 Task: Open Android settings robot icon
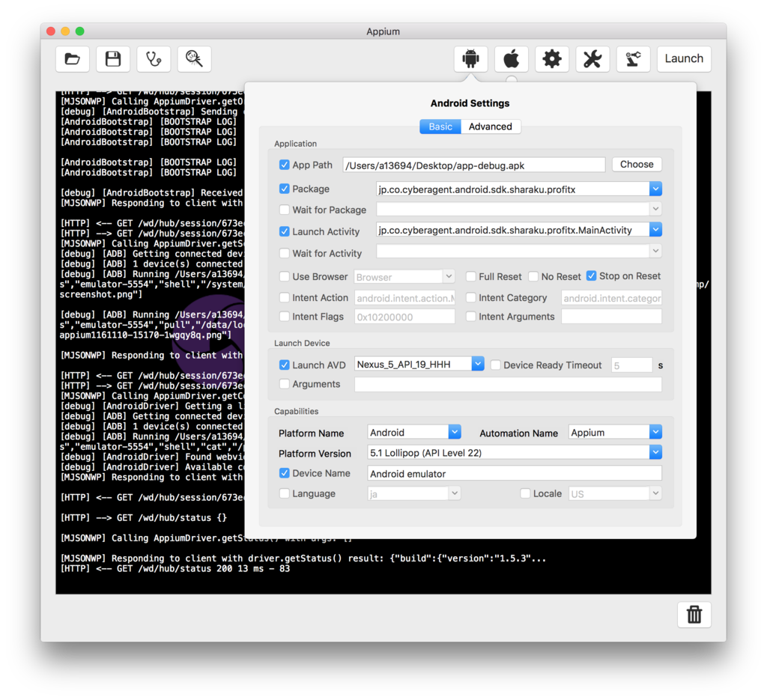(x=470, y=59)
